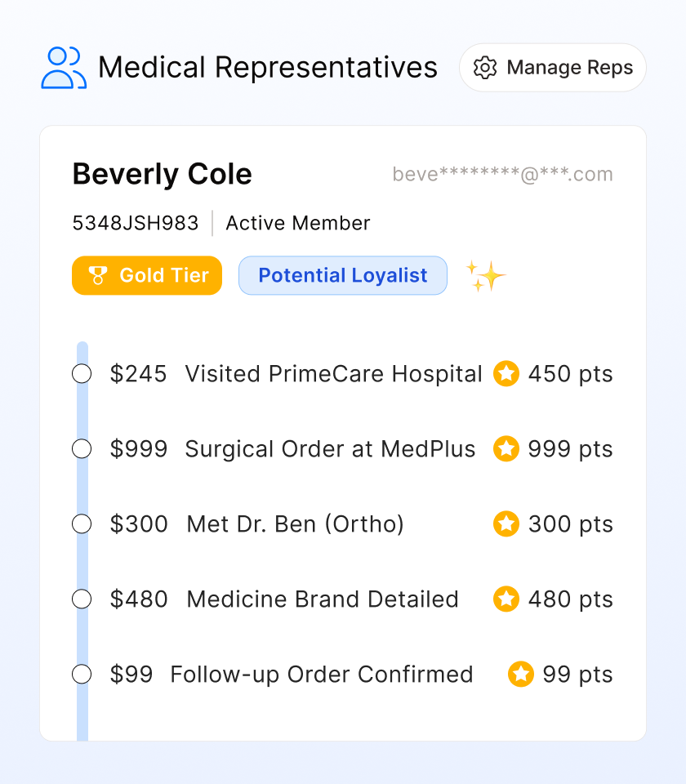The width and height of the screenshot is (686, 784).
Task: Select the Surgical Order at MedPlus radio
Action: click(x=82, y=449)
